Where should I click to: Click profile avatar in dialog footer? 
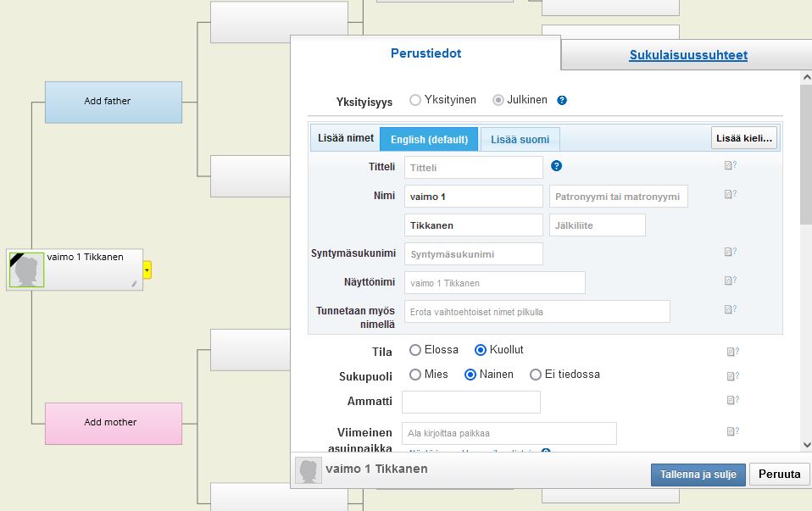[309, 470]
